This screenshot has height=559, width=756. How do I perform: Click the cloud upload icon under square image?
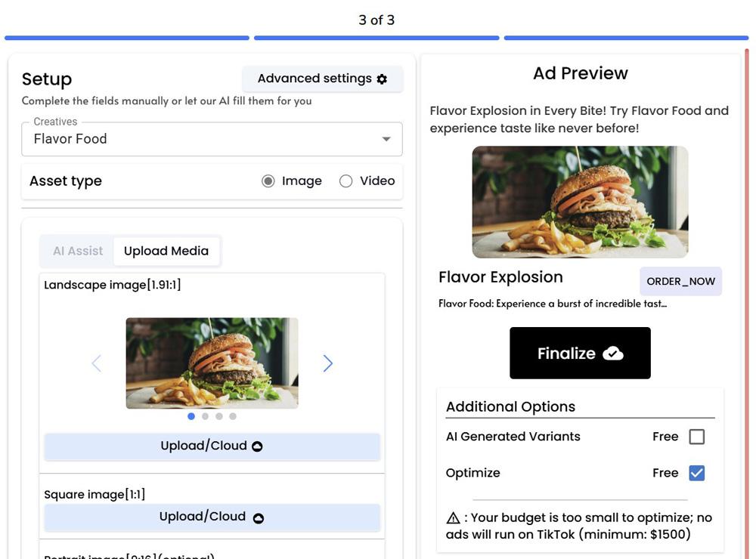258,517
